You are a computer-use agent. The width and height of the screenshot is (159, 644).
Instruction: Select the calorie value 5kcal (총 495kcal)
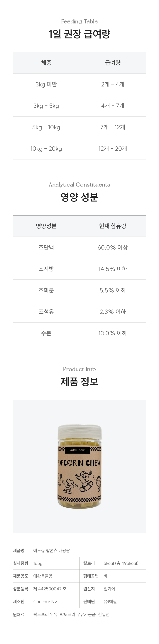tap(121, 563)
